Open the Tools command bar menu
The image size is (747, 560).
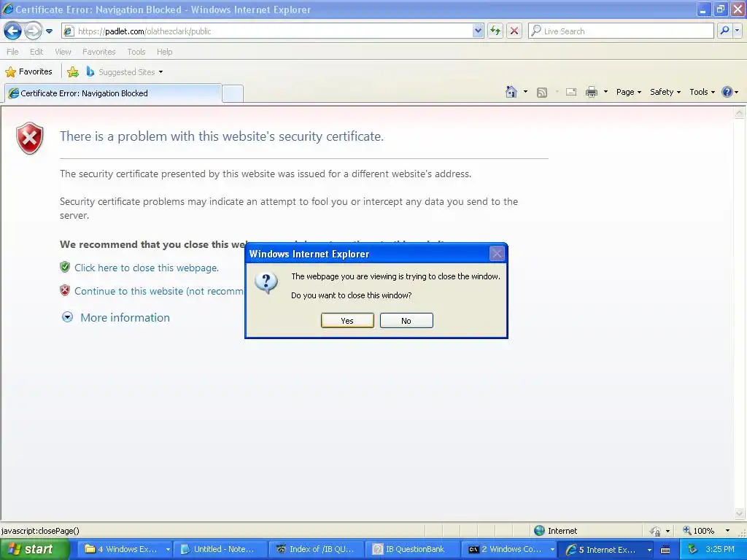pyautogui.click(x=702, y=92)
